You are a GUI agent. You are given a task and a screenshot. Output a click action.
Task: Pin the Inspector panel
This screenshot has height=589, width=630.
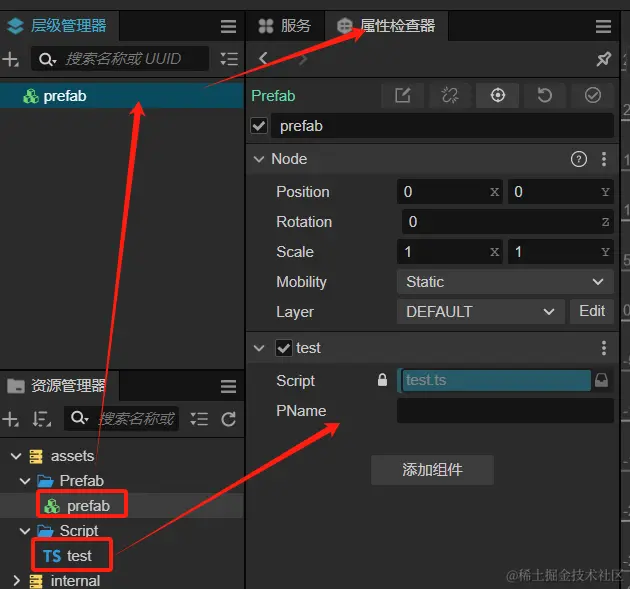(x=603, y=59)
